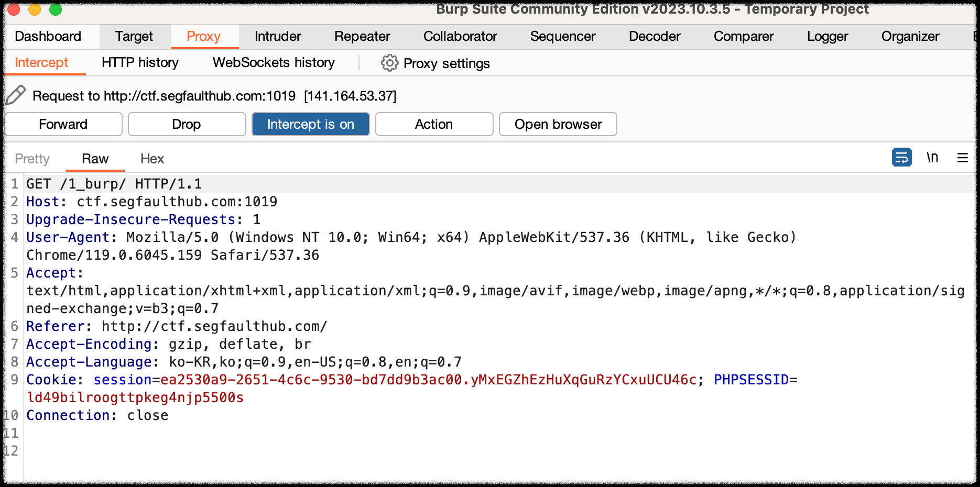Select the Proxy tab
This screenshot has width=980, height=487.
[x=204, y=36]
